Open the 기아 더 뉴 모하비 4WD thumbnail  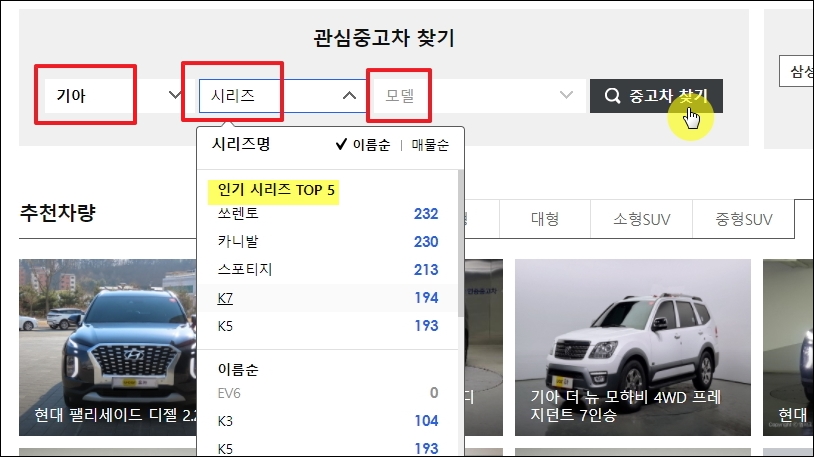(633, 347)
